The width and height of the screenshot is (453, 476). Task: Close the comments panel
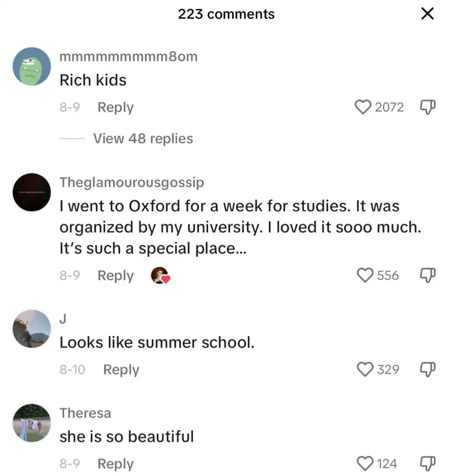click(x=427, y=14)
